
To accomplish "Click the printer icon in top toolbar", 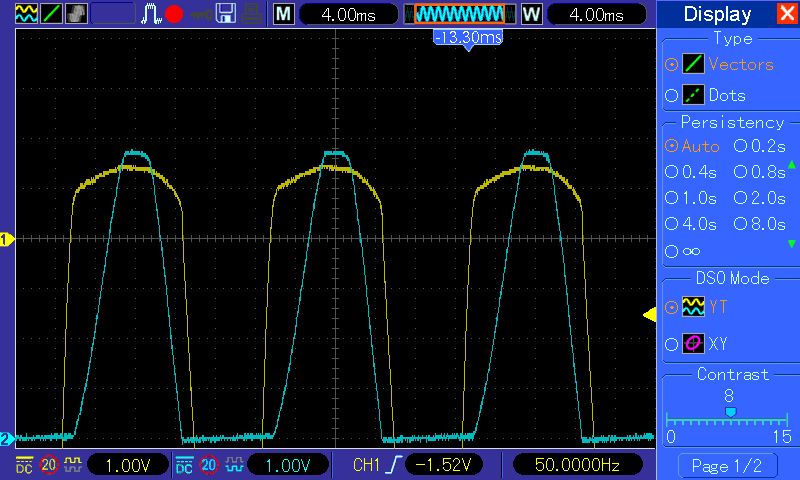I will tap(254, 14).
